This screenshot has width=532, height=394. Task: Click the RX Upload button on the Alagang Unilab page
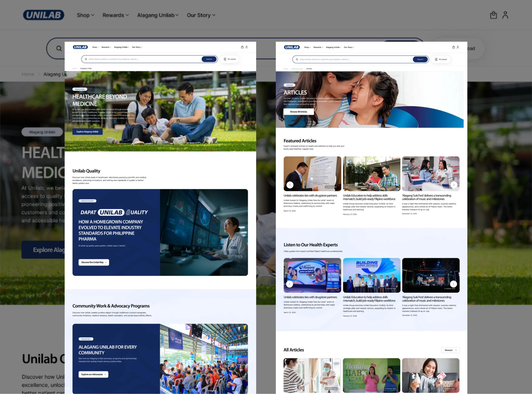pos(230,59)
